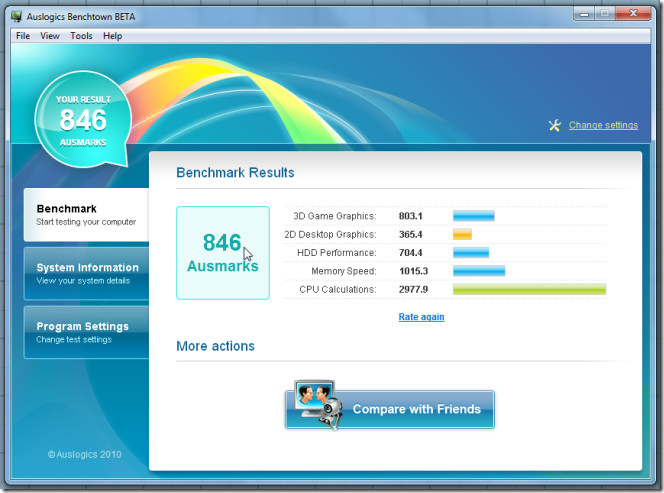Click the CPU Calculations value 2977.9
Image resolution: width=664 pixels, height=493 pixels.
pyautogui.click(x=413, y=289)
